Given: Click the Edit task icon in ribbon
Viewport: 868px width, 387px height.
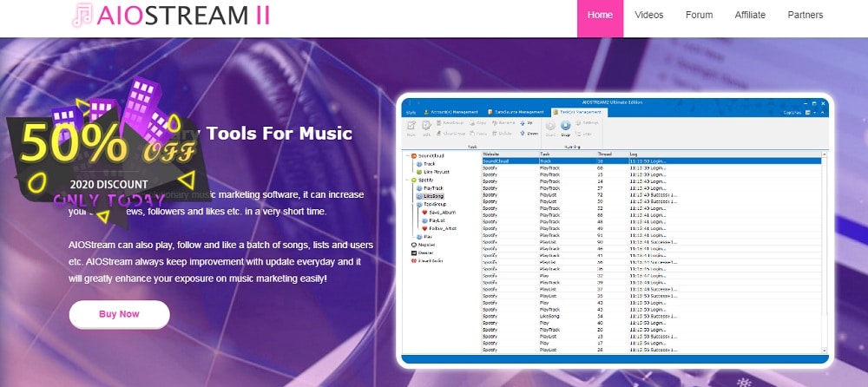Looking at the screenshot, I should point(426,128).
